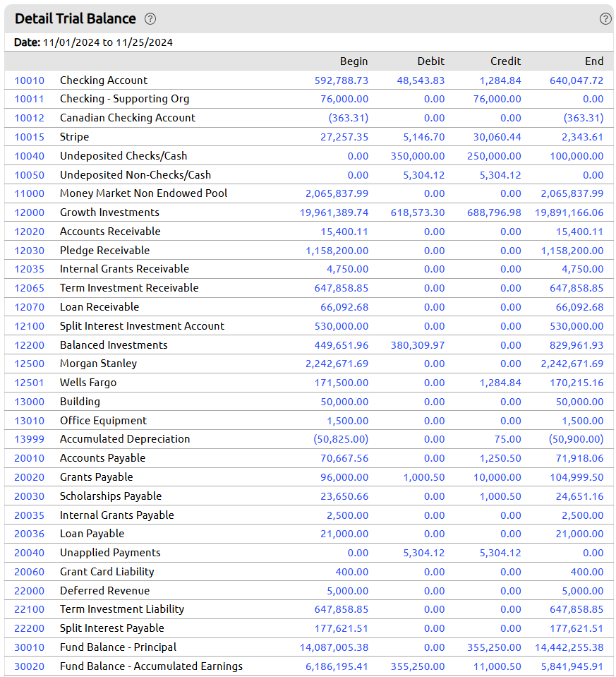
Task: Select account 30010 Fund Balance Principal
Action: click(x=30, y=647)
